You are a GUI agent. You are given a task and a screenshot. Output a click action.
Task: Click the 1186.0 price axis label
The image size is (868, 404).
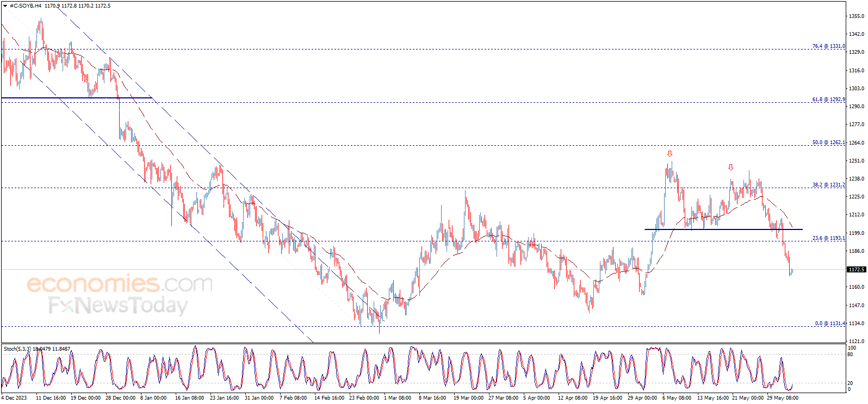pos(857,251)
